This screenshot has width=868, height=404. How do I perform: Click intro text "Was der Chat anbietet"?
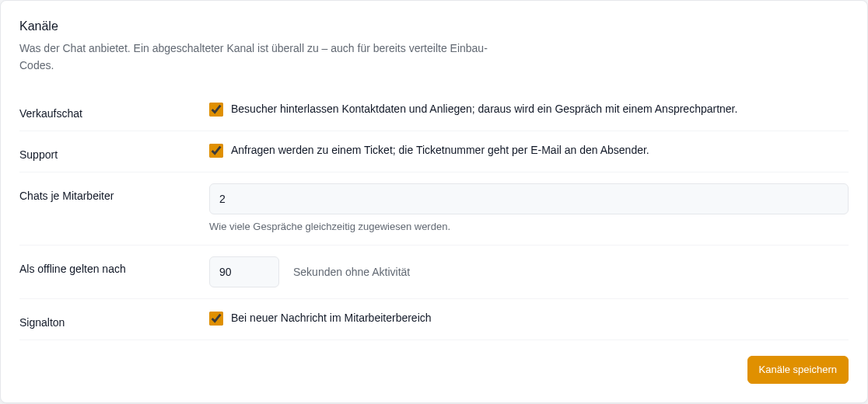click(254, 57)
